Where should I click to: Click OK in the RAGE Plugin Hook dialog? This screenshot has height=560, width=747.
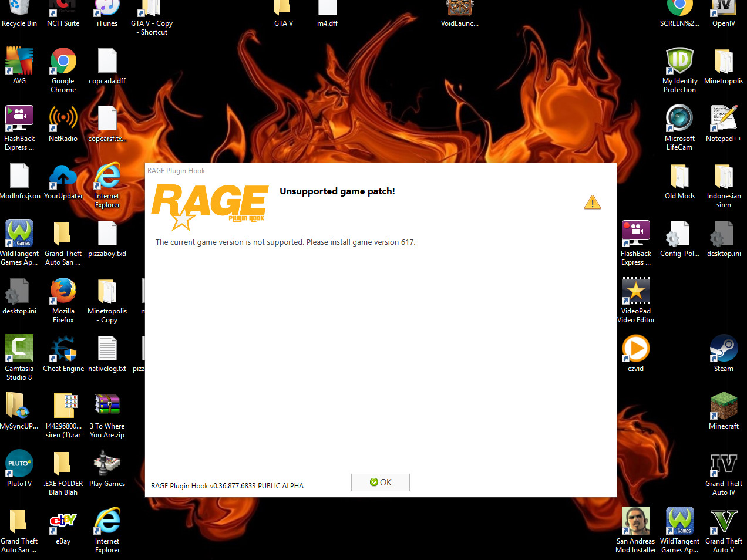tap(381, 483)
